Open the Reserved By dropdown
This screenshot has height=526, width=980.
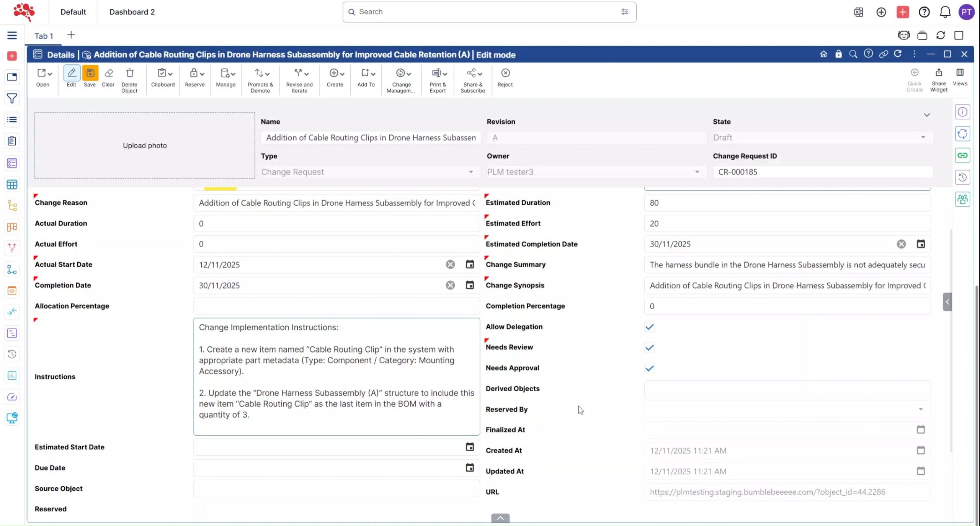[920, 409]
